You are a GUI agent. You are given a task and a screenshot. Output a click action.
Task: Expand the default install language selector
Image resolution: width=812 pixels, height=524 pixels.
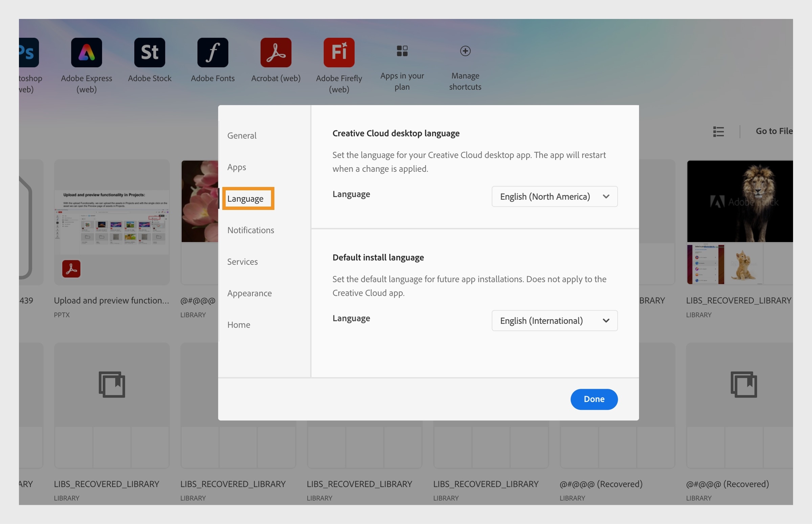[x=554, y=320]
